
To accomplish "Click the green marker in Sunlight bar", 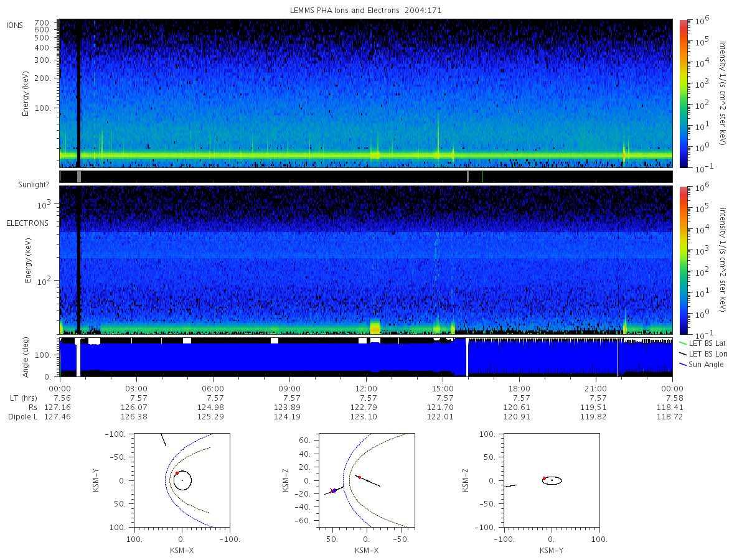I will [x=482, y=177].
